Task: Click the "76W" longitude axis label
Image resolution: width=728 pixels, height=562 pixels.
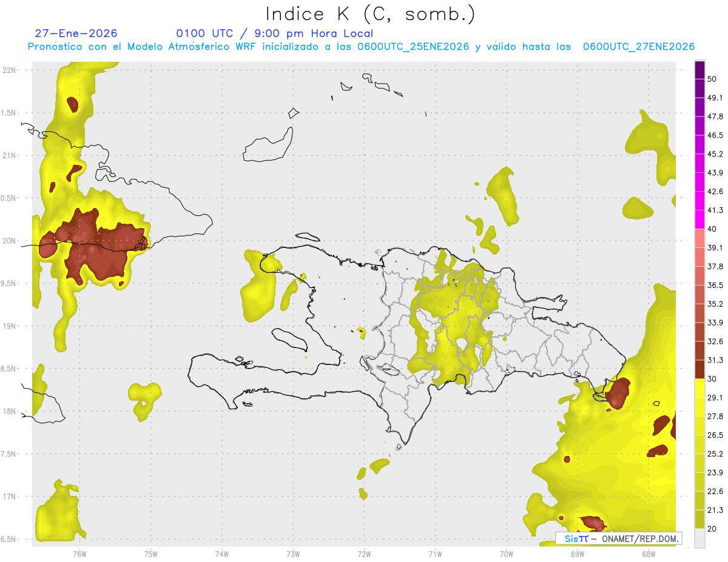Action: pos(79,554)
